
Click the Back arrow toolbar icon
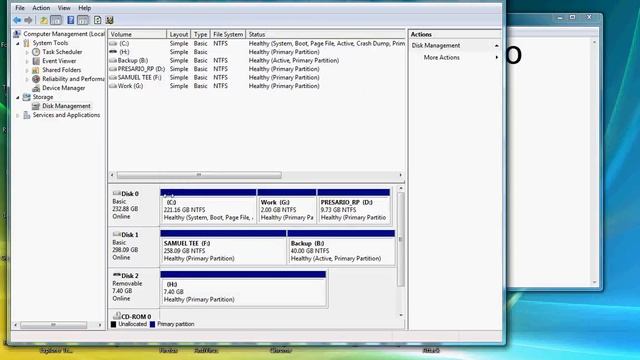(17, 20)
